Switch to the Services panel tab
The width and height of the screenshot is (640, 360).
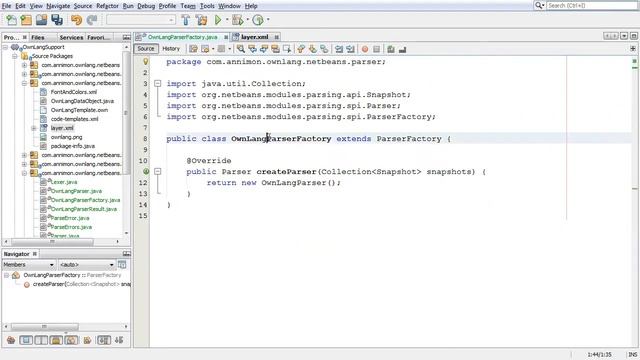71,37
